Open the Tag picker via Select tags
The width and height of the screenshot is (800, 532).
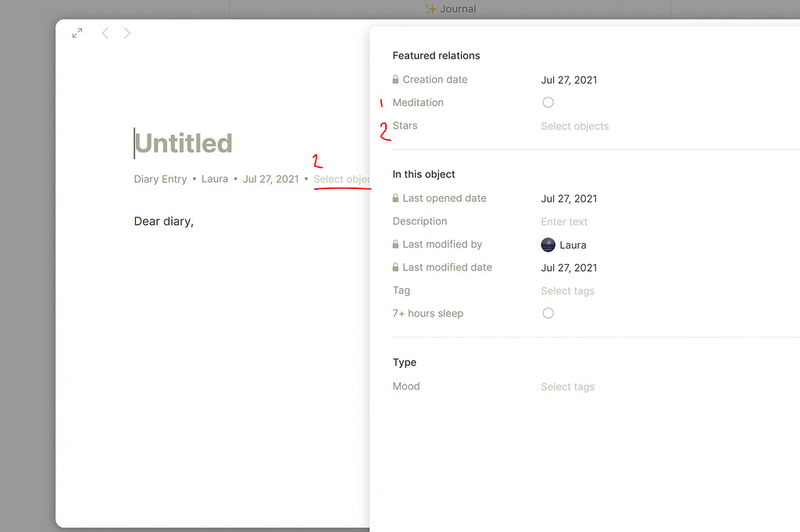click(x=567, y=290)
